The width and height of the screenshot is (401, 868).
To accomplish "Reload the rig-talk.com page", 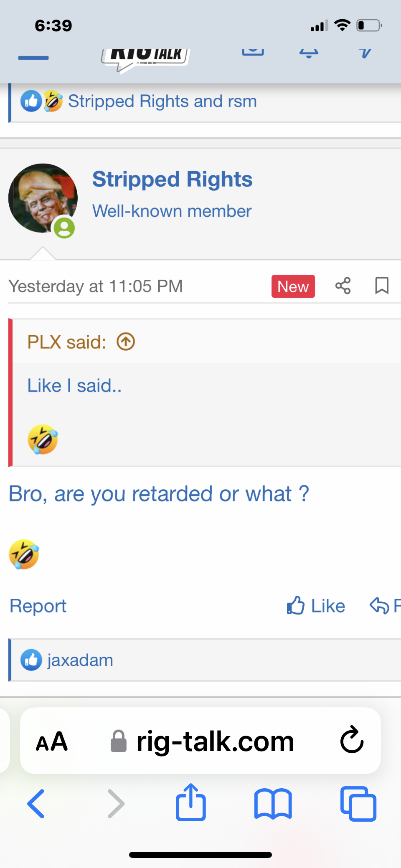I will (351, 742).
